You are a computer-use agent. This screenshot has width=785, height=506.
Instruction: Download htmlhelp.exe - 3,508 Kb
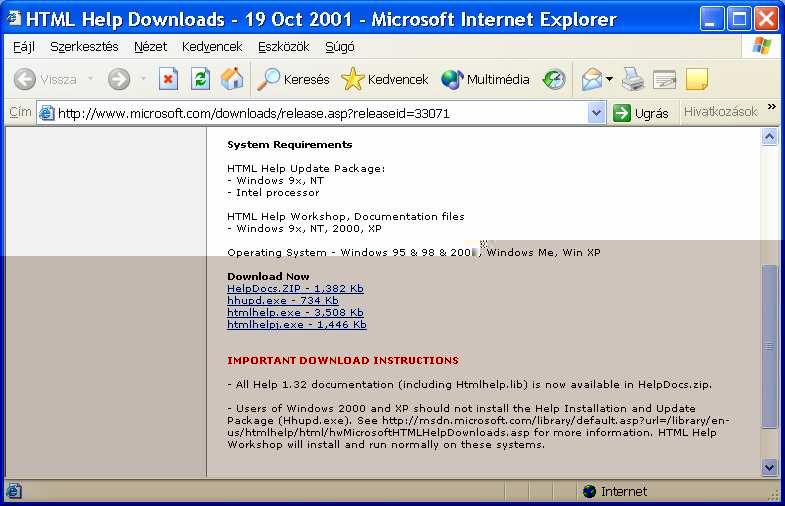[x=295, y=313]
